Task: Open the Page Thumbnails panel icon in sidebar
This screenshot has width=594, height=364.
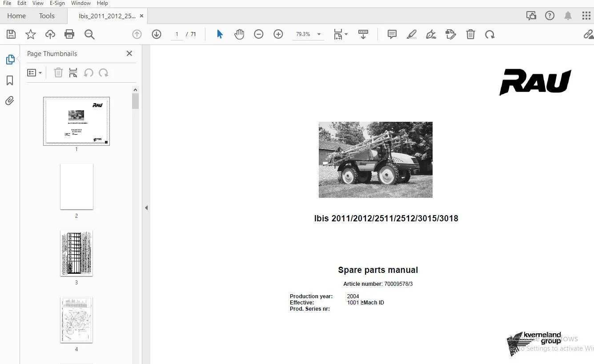Action: point(10,60)
